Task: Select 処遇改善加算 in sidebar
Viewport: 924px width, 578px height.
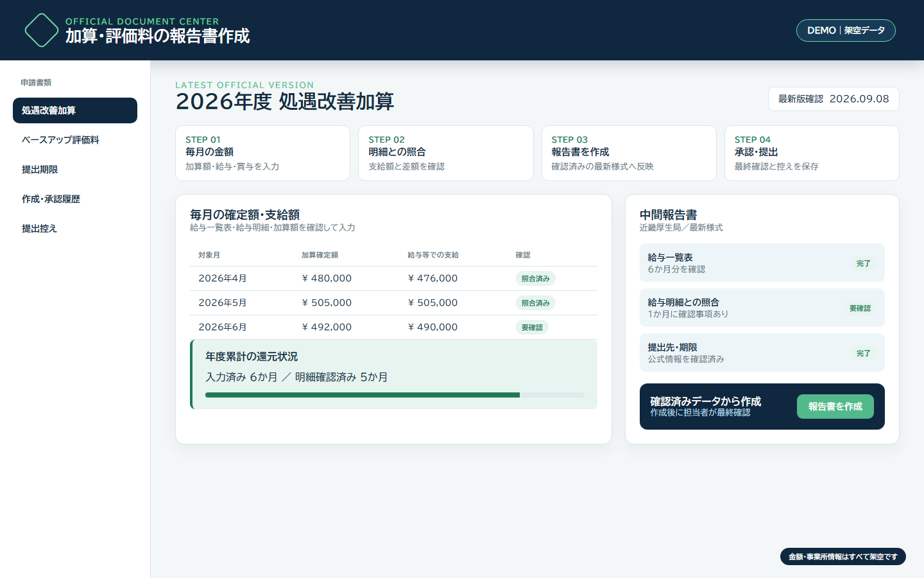Action: pos(75,110)
